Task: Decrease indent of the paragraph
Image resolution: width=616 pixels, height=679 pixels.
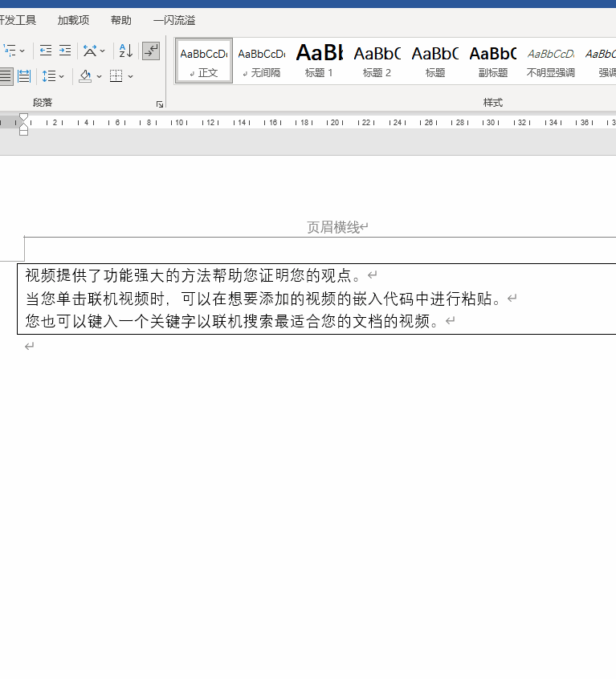Action: pos(46,51)
